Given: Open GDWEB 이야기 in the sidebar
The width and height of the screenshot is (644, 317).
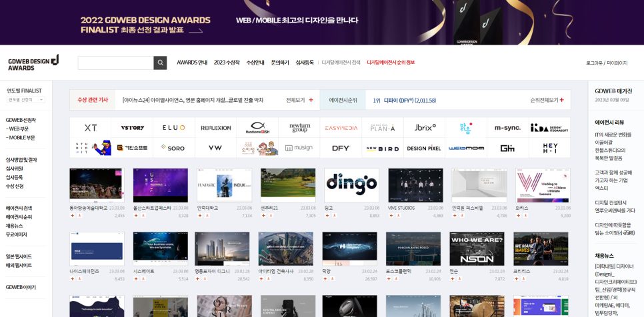Looking at the screenshot, I should click(21, 287).
